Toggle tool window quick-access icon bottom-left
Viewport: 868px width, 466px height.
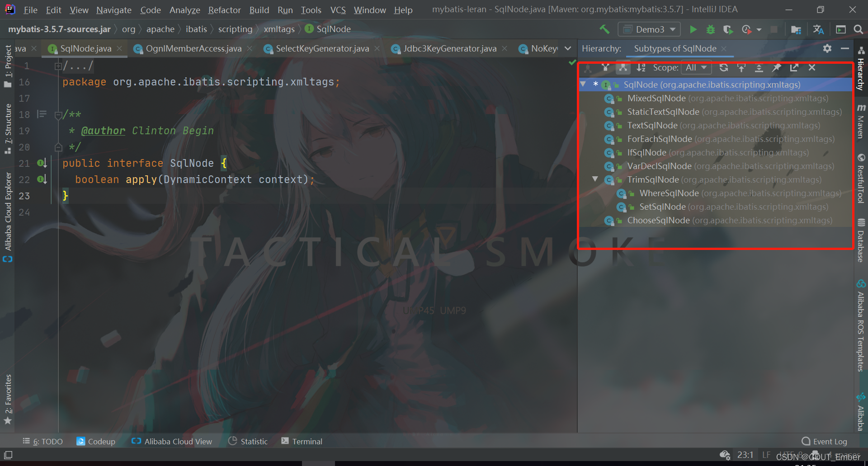(x=8, y=455)
